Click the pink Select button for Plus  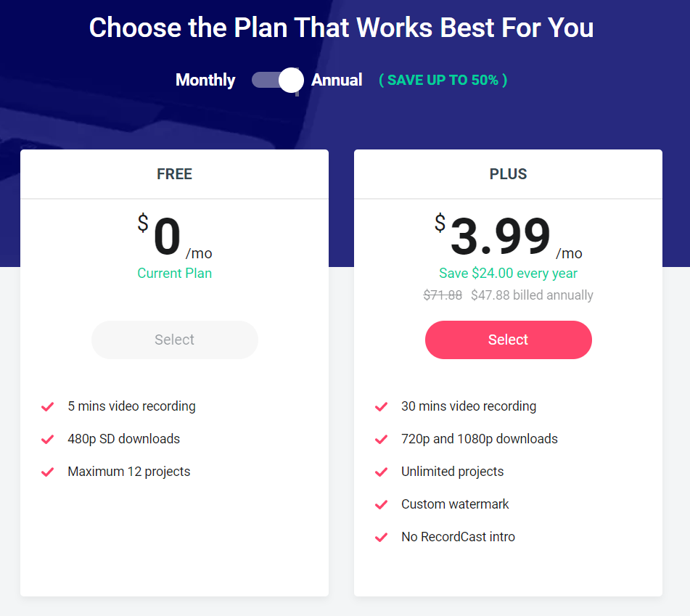[509, 340]
